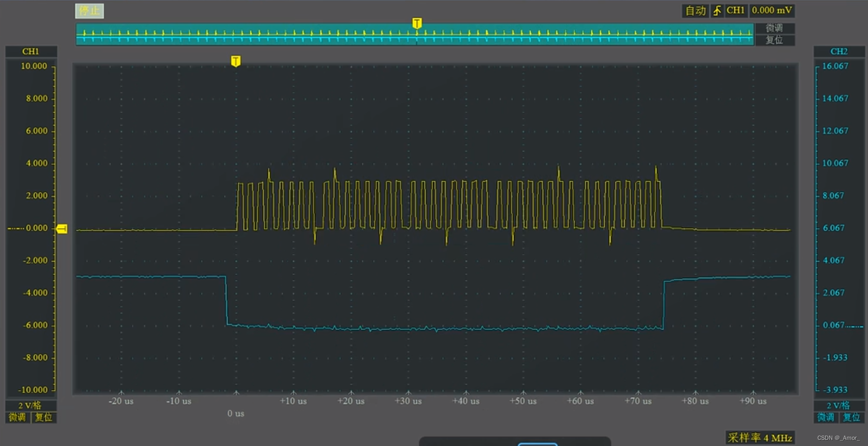This screenshot has height=446, width=868.
Task: Click the +50 us time axis label
Action: pos(523,401)
